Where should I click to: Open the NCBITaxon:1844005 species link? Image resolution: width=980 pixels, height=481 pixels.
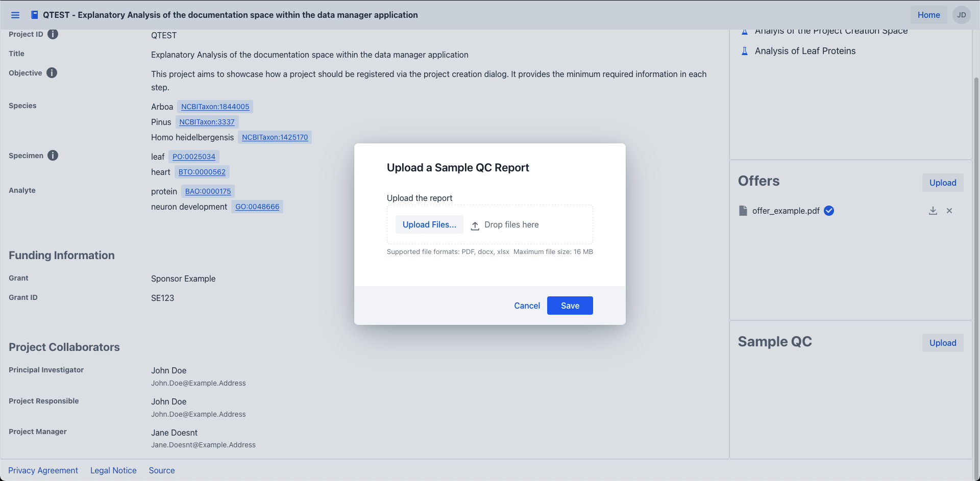pyautogui.click(x=215, y=107)
